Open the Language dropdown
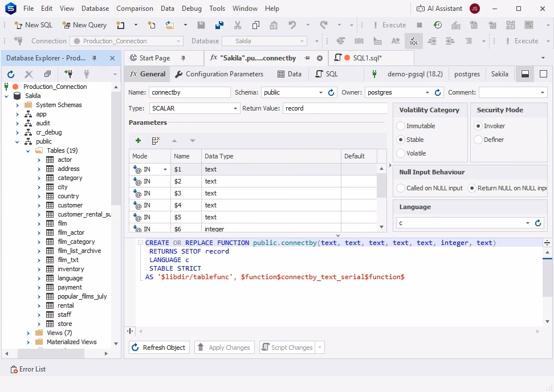554x392 pixels. pyautogui.click(x=528, y=223)
